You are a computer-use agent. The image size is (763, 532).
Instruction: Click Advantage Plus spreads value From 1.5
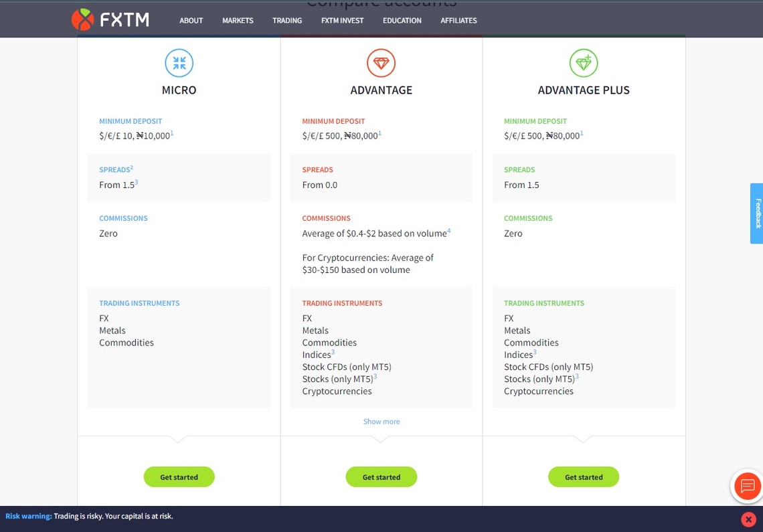521,185
